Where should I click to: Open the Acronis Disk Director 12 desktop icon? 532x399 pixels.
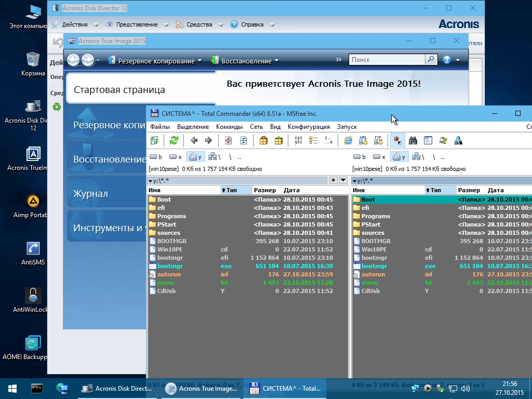click(33, 115)
